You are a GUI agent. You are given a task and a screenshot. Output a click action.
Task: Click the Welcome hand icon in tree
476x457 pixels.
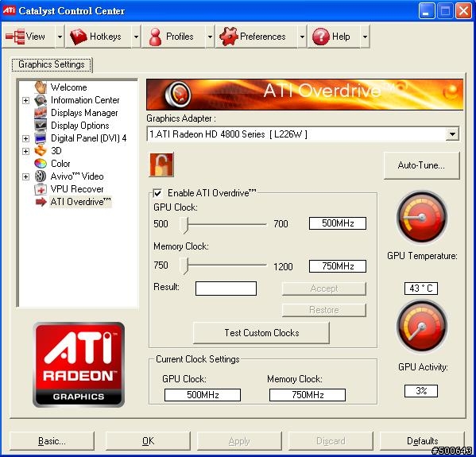[41, 87]
